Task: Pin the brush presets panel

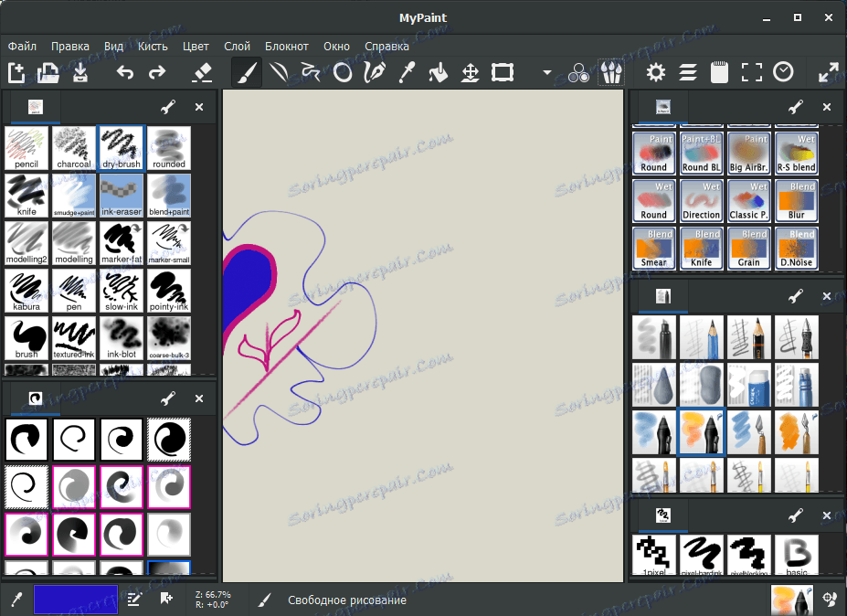Action: point(166,107)
